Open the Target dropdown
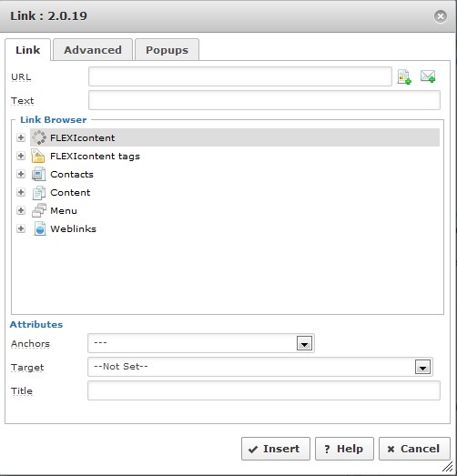 [x=422, y=367]
